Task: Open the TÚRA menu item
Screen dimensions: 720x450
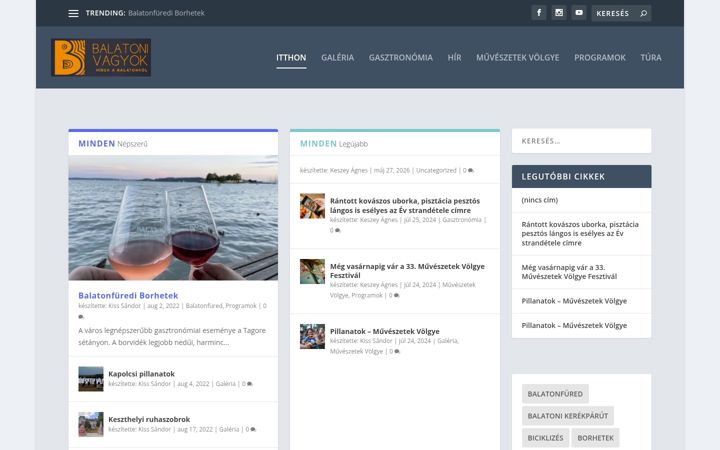Action: [x=651, y=57]
